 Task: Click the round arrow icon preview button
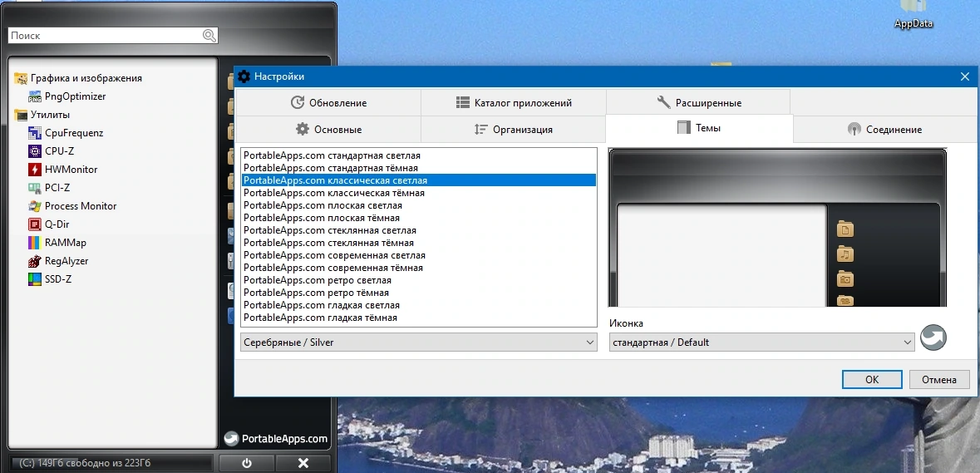click(933, 338)
